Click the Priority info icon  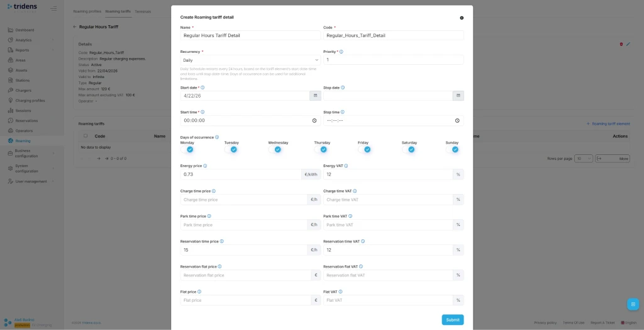point(341,52)
